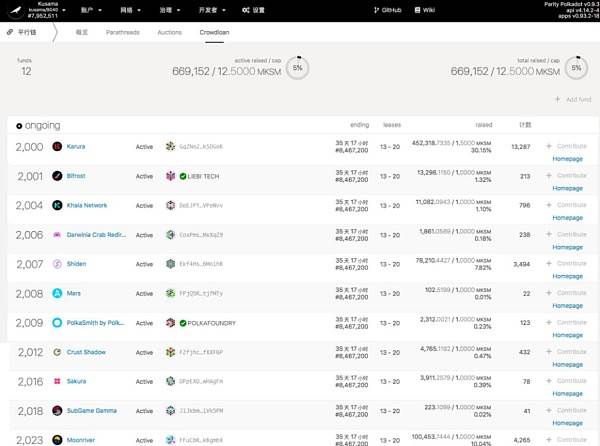Click the Bifrost project logo icon
The image size is (600, 446).
pos(57,176)
